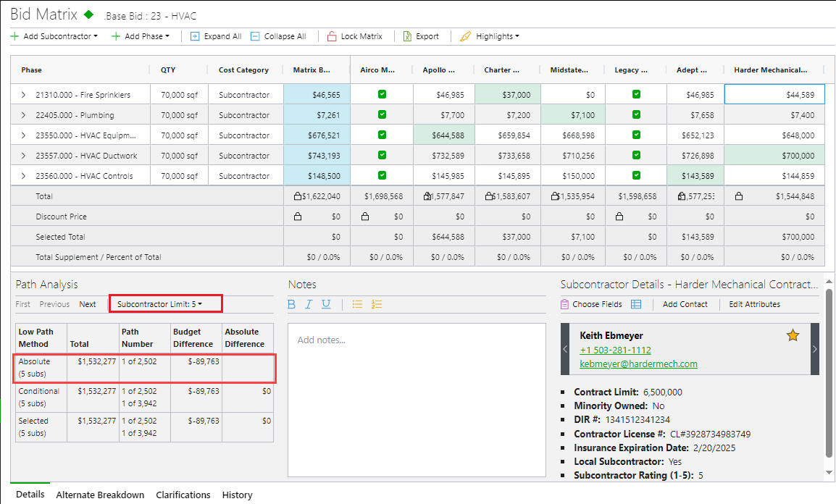The width and height of the screenshot is (836, 504).
Task: Toggle Airco checkbox for HVAC Ductwork row
Action: [382, 156]
